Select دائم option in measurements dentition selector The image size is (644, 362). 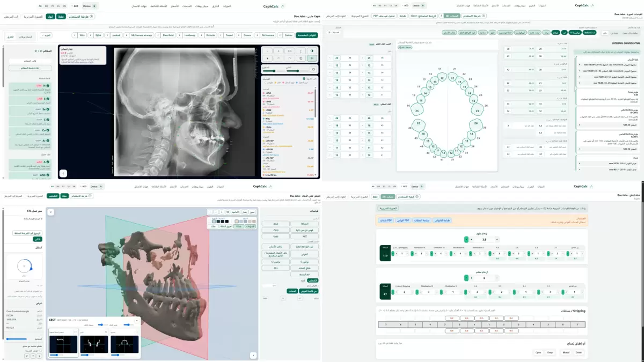pyautogui.click(x=604, y=33)
